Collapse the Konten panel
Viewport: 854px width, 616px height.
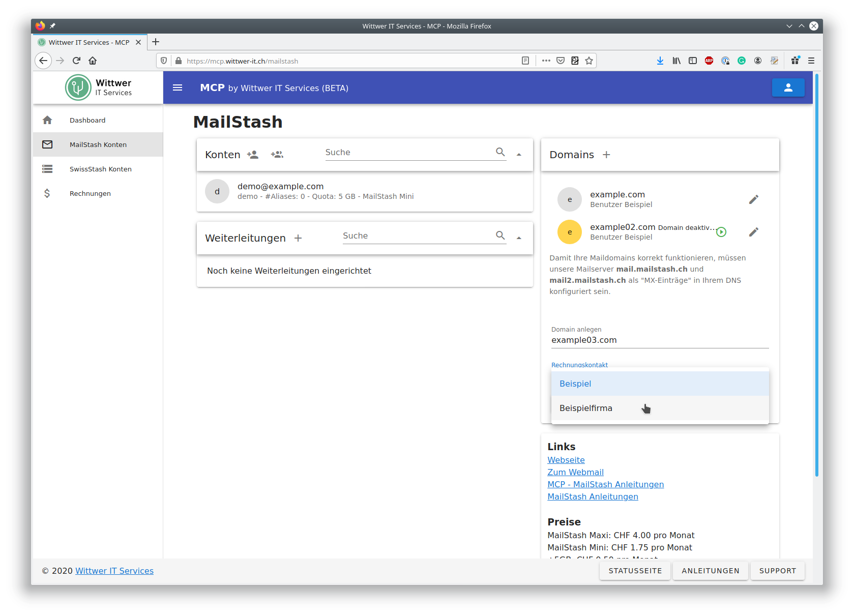click(519, 155)
